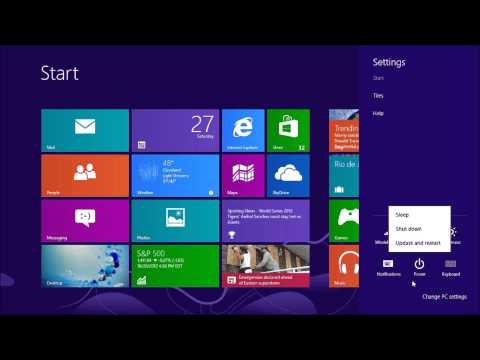The width and height of the screenshot is (480, 360).
Task: Open the Sports news tile with trophy
Action: (266, 221)
